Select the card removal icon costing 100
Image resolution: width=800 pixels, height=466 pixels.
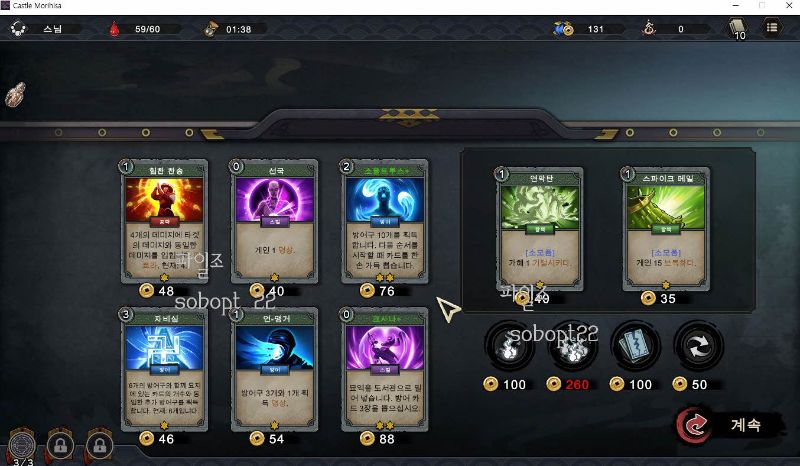[635, 346]
